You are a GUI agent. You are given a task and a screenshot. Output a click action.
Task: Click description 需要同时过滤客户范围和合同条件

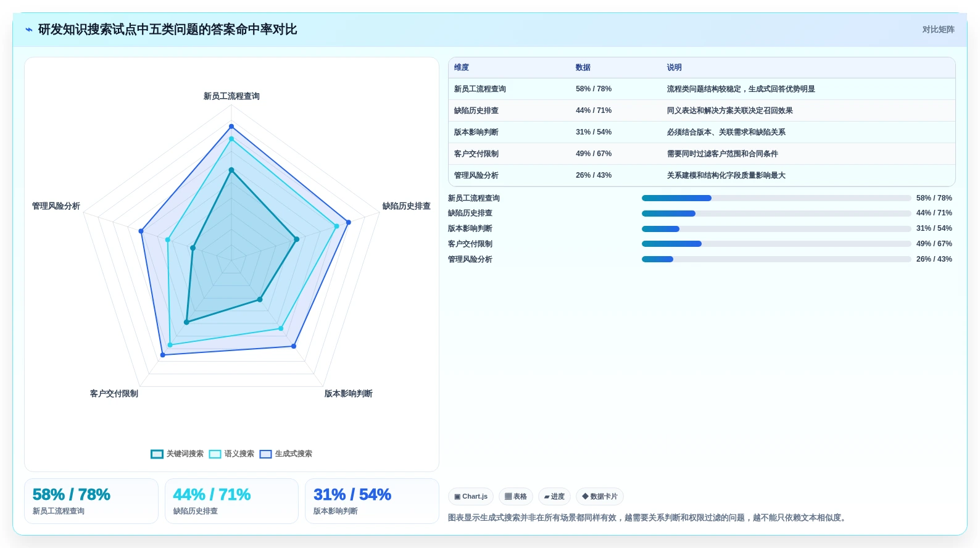click(x=723, y=154)
